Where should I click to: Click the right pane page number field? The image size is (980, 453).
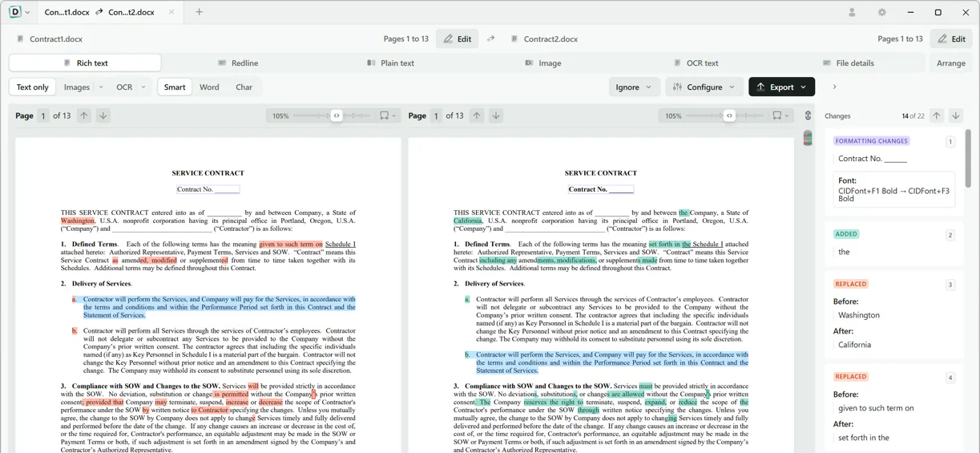[x=436, y=115]
